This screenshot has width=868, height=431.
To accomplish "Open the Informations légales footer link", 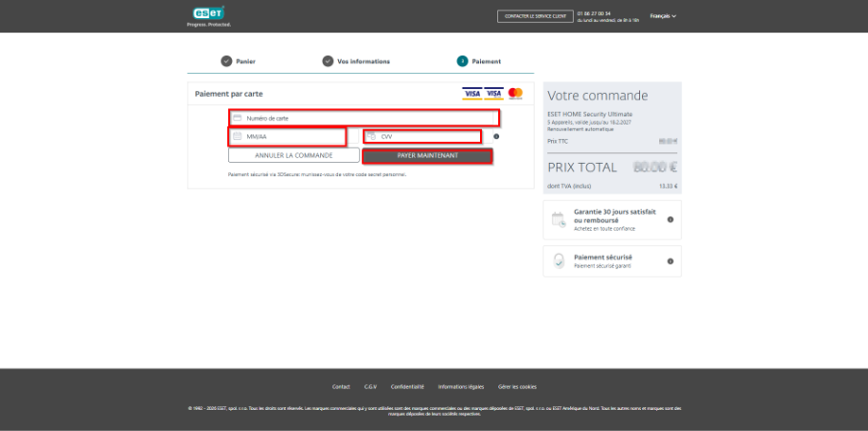I will point(461,387).
